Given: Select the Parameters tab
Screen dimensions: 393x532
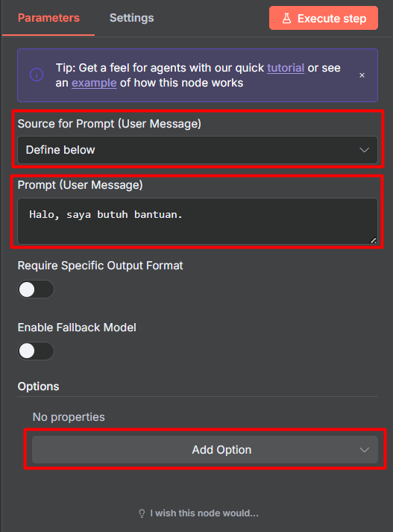Looking at the screenshot, I should pyautogui.click(x=48, y=18).
